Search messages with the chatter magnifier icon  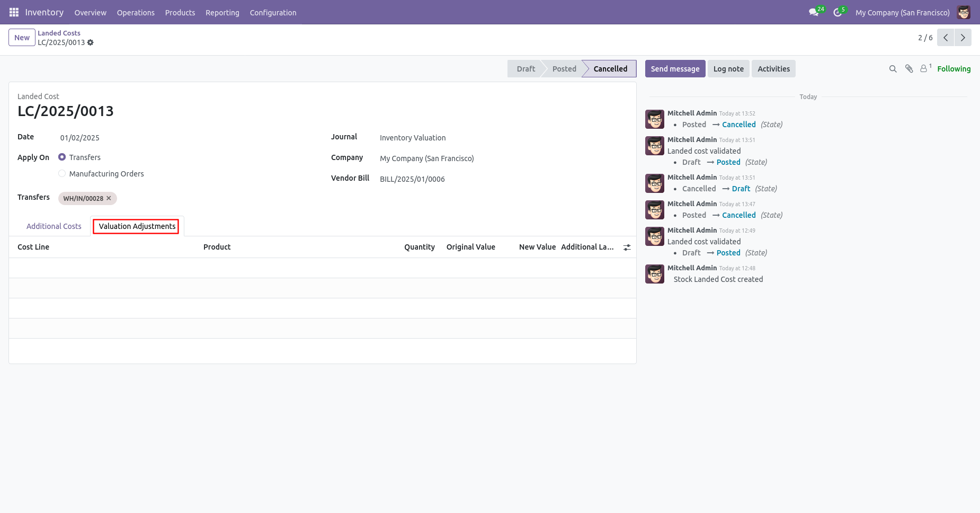(893, 69)
